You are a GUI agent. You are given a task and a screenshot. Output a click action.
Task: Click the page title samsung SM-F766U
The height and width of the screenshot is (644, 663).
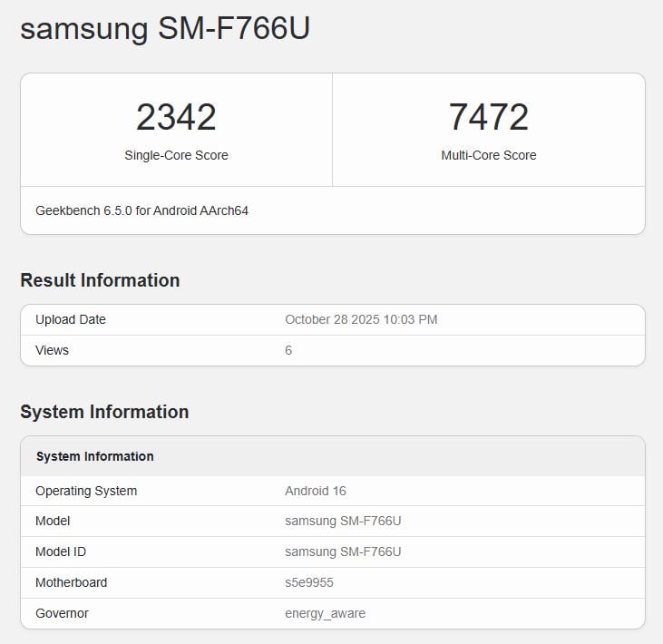165,29
